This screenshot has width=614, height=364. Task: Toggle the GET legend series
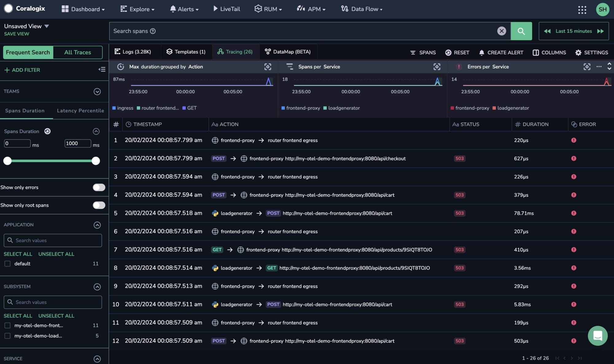tap(189, 108)
